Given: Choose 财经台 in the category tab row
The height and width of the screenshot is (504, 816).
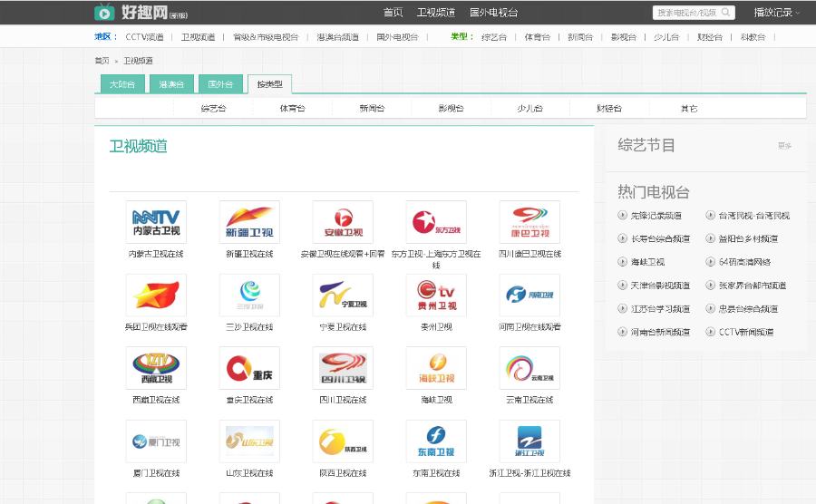Looking at the screenshot, I should coord(609,108).
